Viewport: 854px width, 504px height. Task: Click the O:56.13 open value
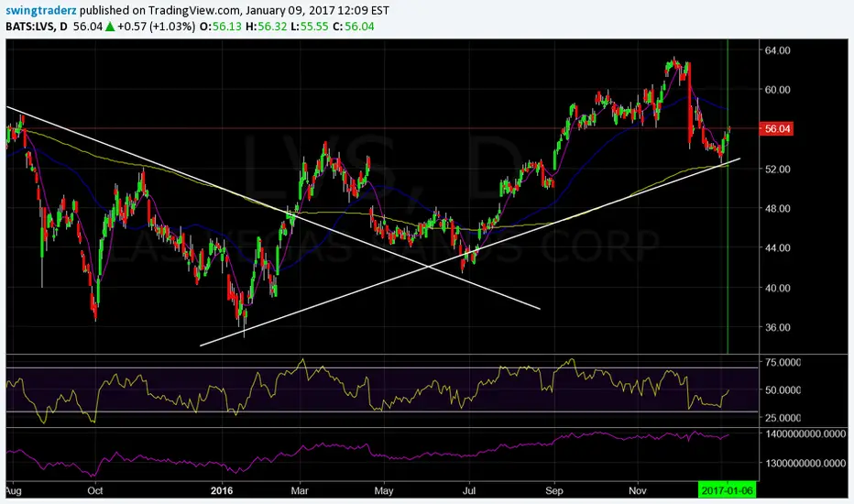click(x=220, y=27)
